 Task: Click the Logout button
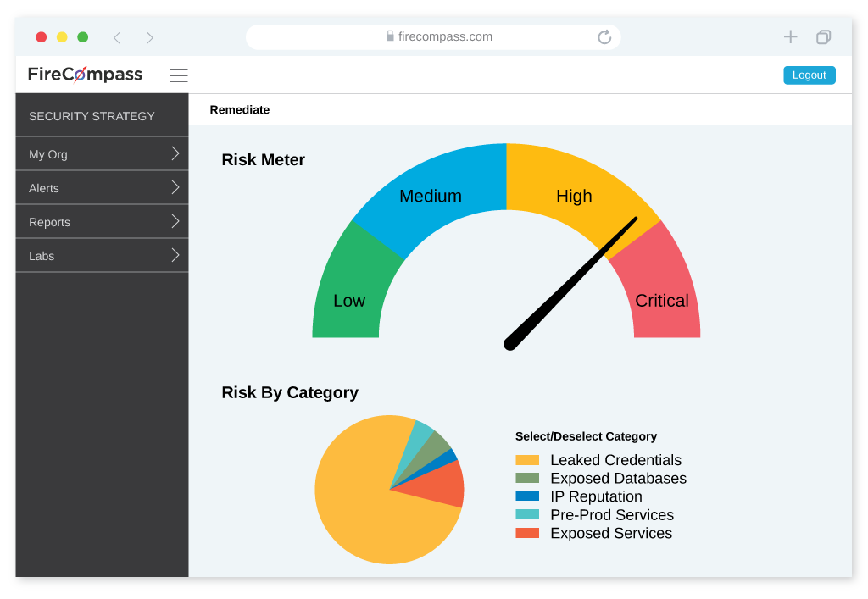point(809,75)
